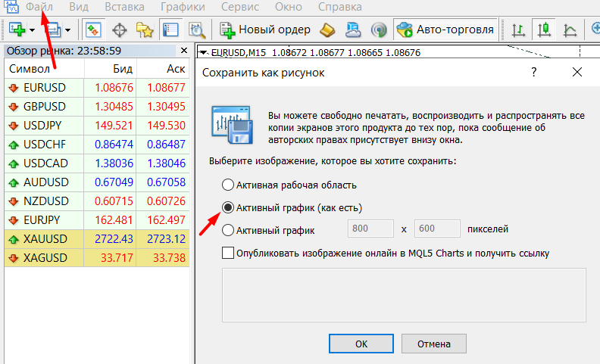Expand the Profiles dropdown arrow
The width and height of the screenshot is (600, 364).
67,30
